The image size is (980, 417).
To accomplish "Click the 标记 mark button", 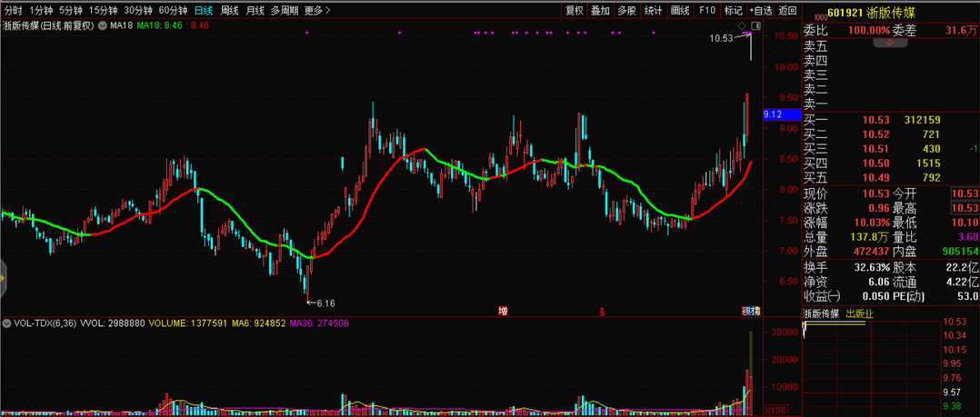I will coord(733,10).
